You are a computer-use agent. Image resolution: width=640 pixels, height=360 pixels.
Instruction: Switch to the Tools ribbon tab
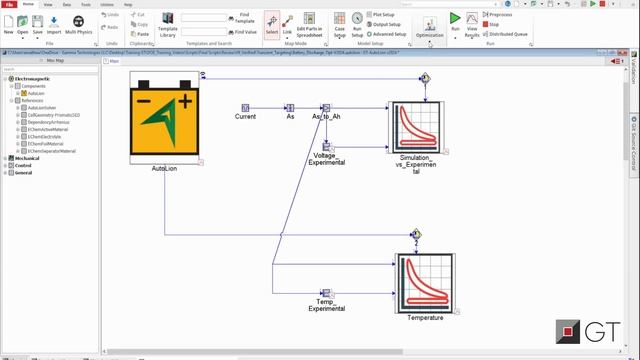click(x=86, y=4)
